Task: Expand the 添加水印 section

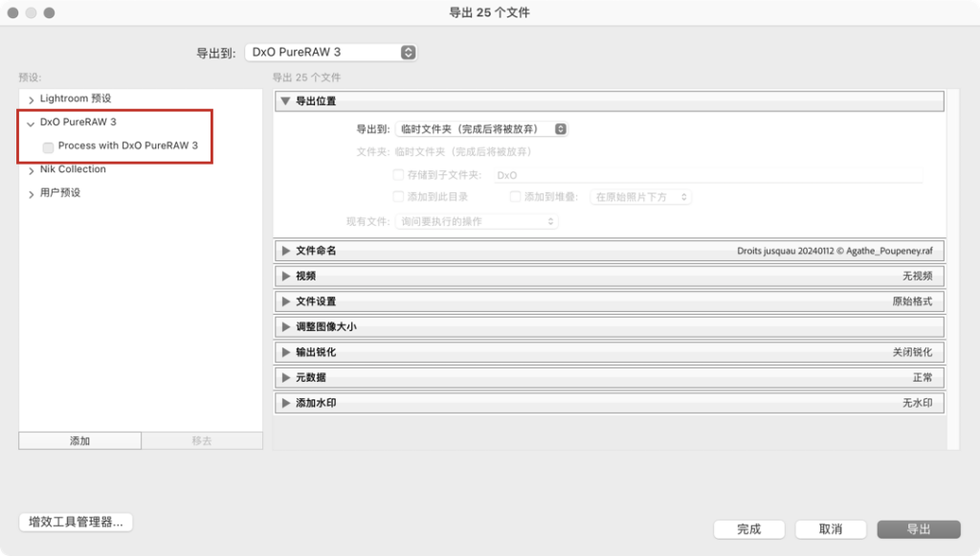Action: pos(285,403)
